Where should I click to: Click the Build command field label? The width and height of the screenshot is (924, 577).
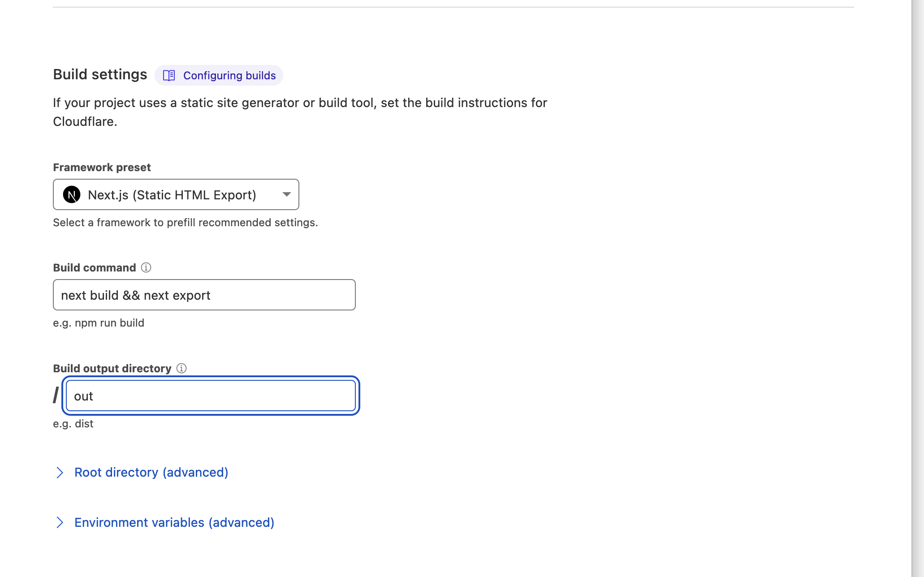point(94,267)
